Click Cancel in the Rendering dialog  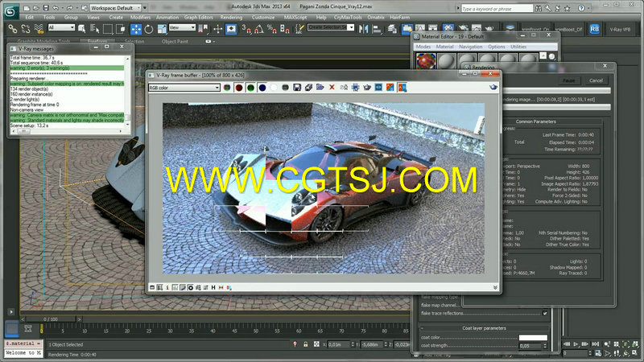pyautogui.click(x=596, y=80)
